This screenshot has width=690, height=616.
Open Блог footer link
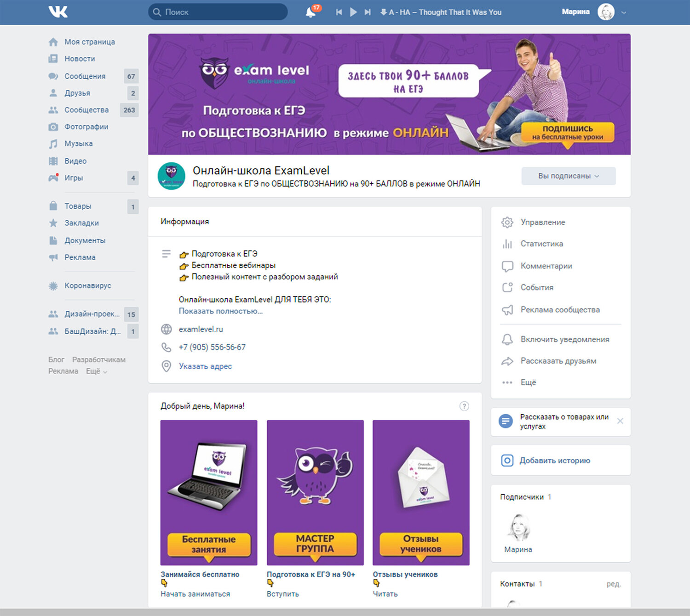point(56,359)
